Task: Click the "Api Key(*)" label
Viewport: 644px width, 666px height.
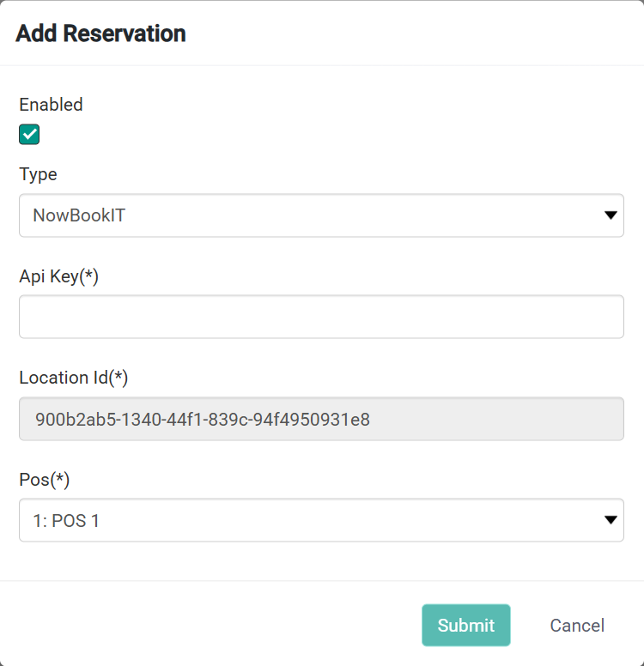Action: pyautogui.click(x=59, y=275)
